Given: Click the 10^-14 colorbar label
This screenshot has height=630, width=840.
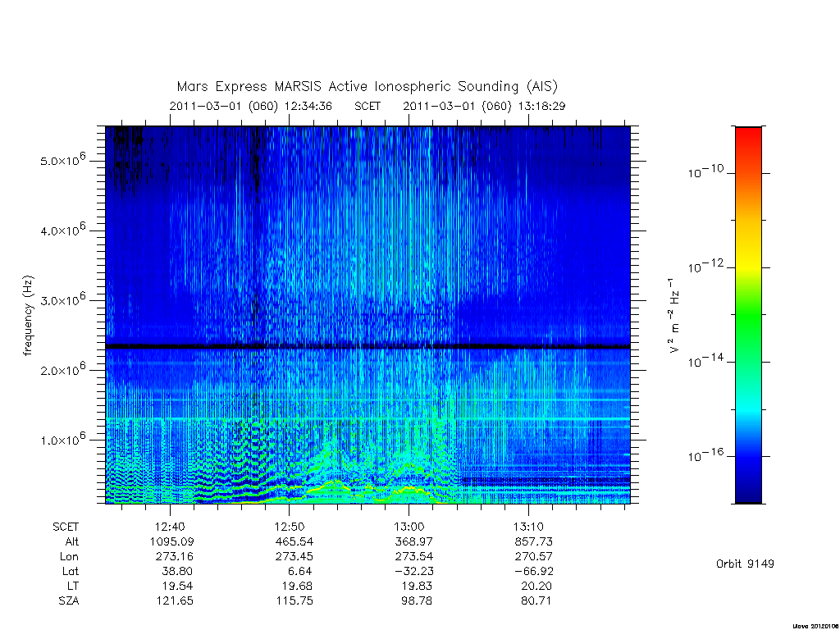Looking at the screenshot, I should click(705, 360).
